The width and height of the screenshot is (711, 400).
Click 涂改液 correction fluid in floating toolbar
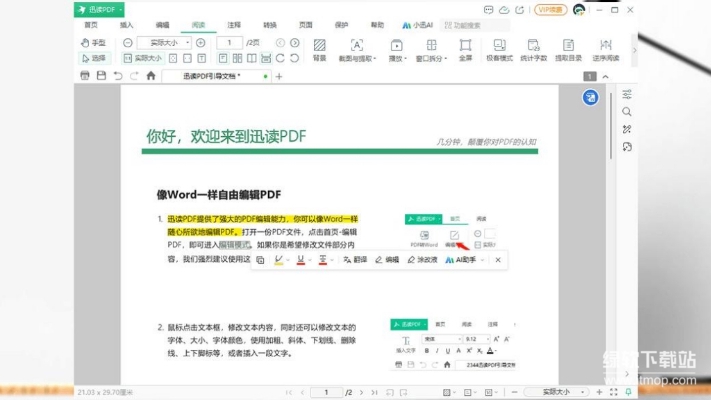point(422,260)
